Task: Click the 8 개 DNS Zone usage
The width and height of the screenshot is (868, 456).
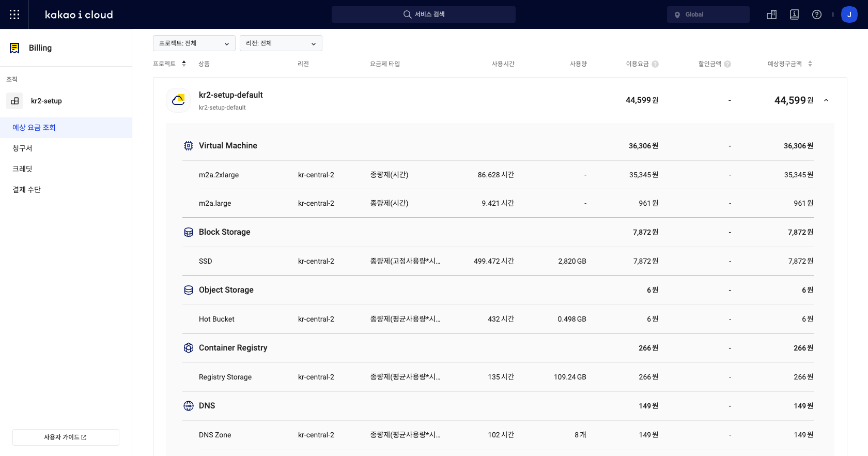Action: click(580, 435)
